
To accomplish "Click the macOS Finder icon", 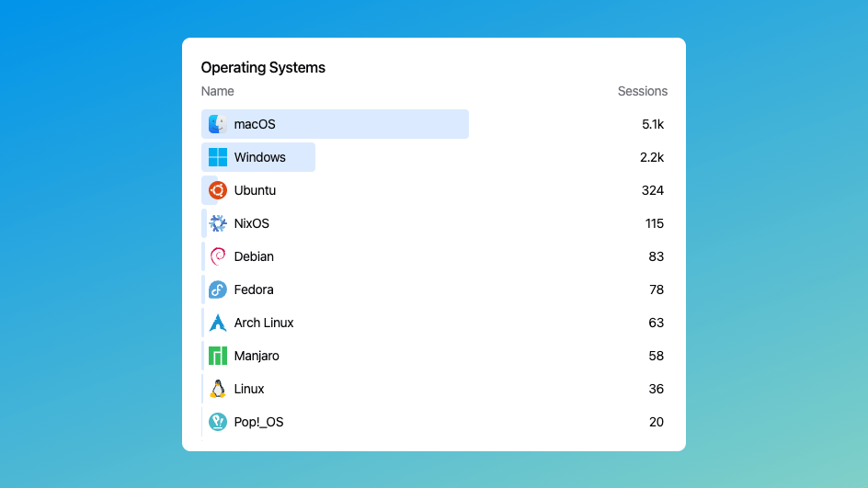I will 218,124.
